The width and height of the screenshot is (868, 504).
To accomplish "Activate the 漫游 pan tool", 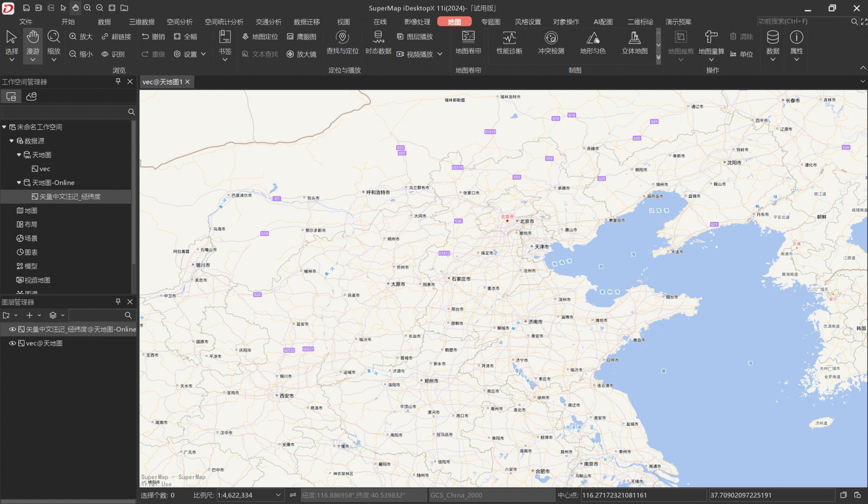I will (x=32, y=42).
